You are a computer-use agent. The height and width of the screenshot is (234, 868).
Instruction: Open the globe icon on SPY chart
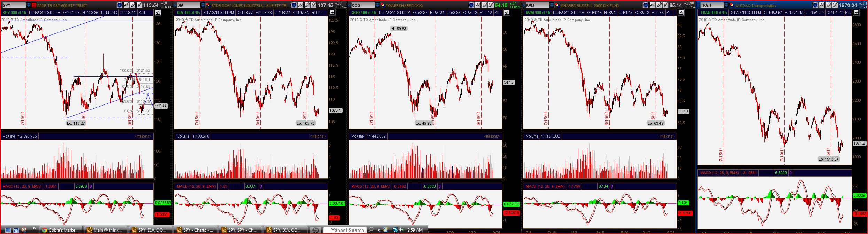coord(119,5)
